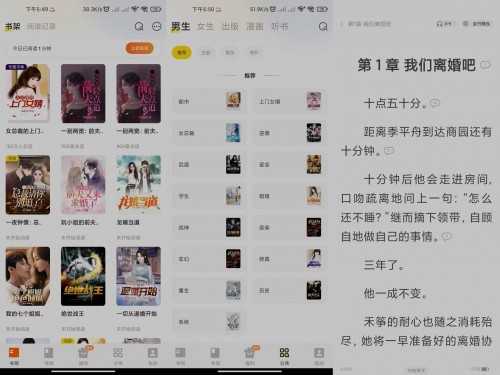Switch to the 出版 tab
500x375 pixels.
click(230, 26)
